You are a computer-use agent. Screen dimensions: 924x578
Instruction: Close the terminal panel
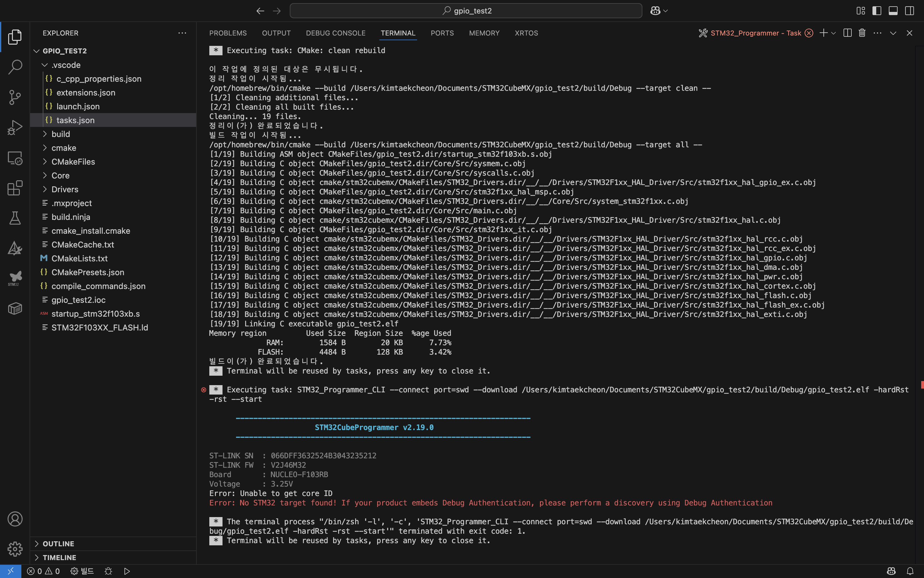pos(910,33)
